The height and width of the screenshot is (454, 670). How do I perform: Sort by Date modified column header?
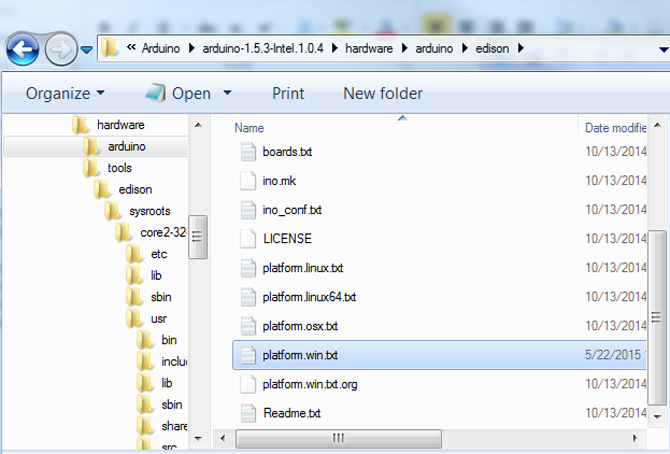coord(615,128)
